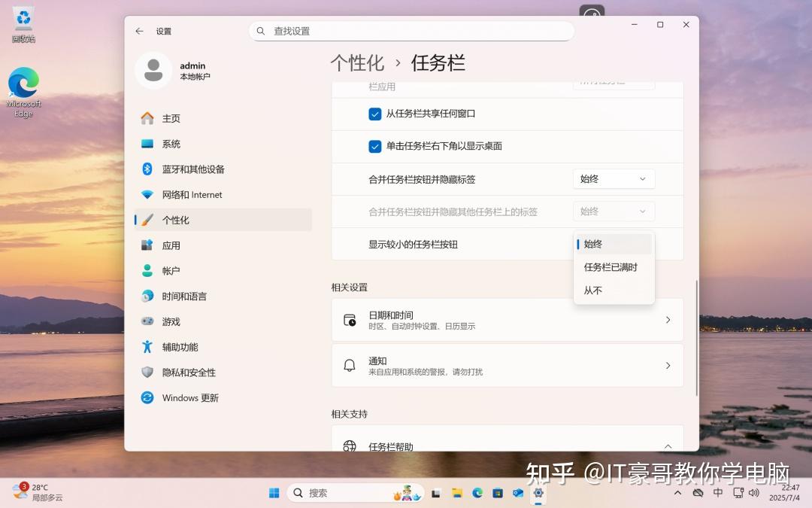The width and height of the screenshot is (812, 508).
Task: Click the 时间和语言 globe clock icon
Action: (147, 296)
